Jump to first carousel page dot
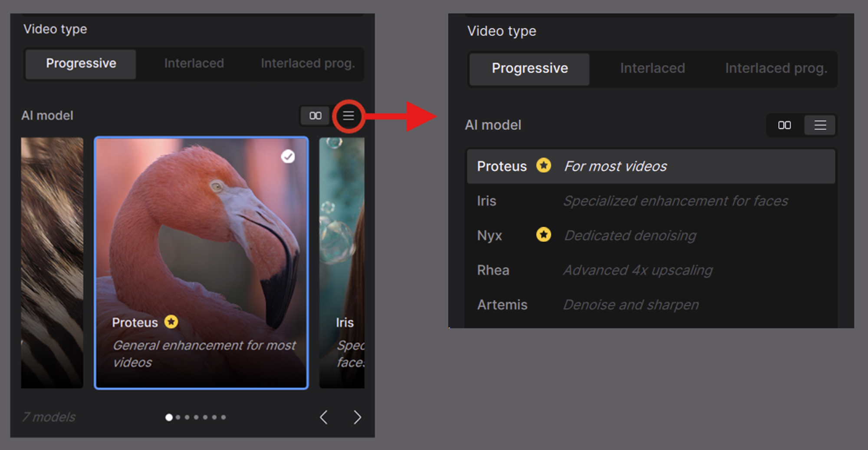 [x=169, y=417]
